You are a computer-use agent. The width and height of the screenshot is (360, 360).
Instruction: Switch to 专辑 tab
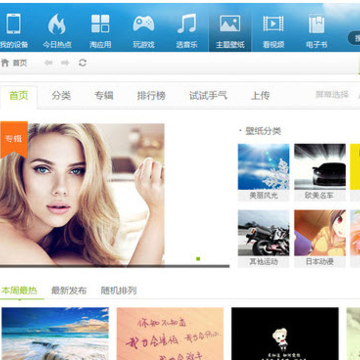(x=104, y=96)
